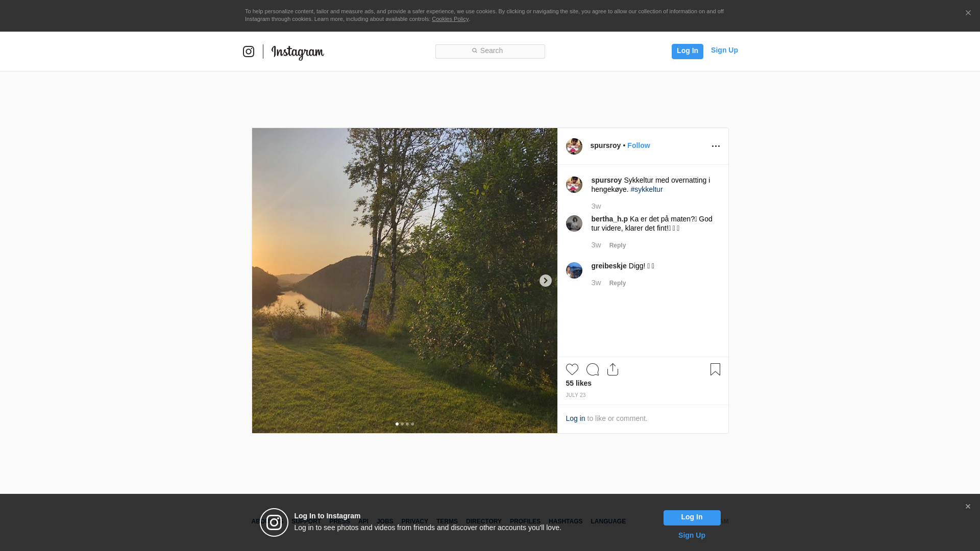Image resolution: width=980 pixels, height=551 pixels.
Task: Open the API footer link
Action: [x=363, y=521]
